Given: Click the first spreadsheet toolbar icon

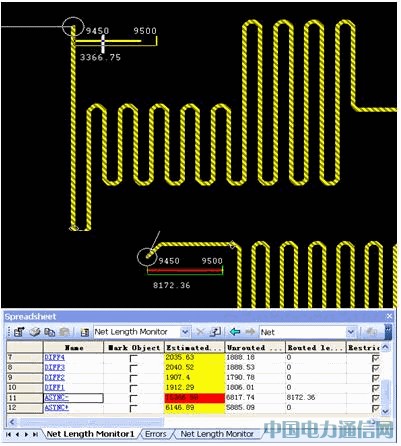Looking at the screenshot, I should tap(19, 332).
